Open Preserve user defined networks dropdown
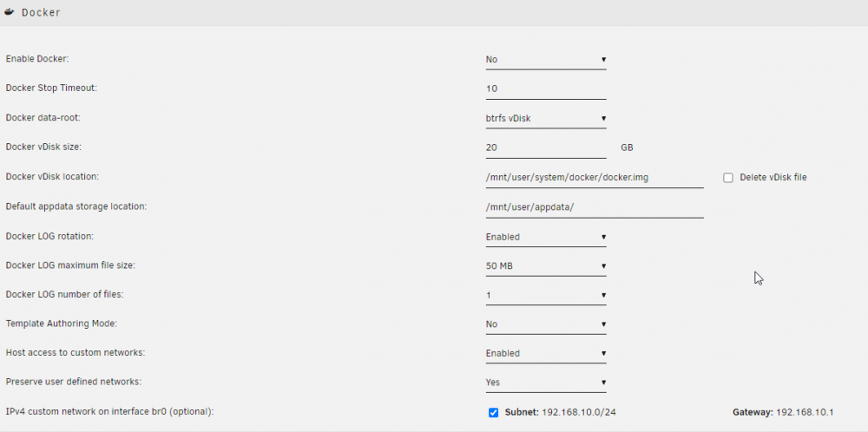Viewport: 868px width, 432px height. [546, 383]
